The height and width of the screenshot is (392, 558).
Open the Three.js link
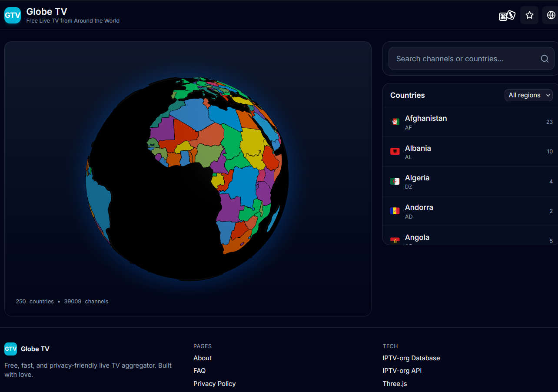coord(395,384)
